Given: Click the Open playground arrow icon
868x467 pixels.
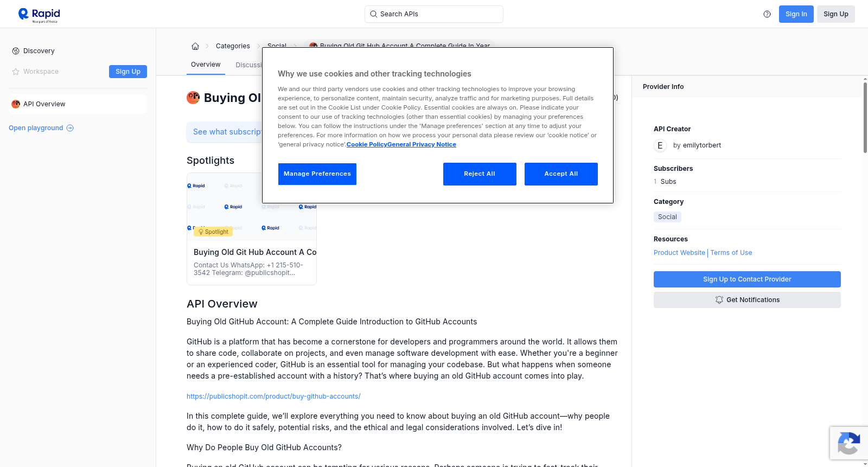Looking at the screenshot, I should pos(70,128).
